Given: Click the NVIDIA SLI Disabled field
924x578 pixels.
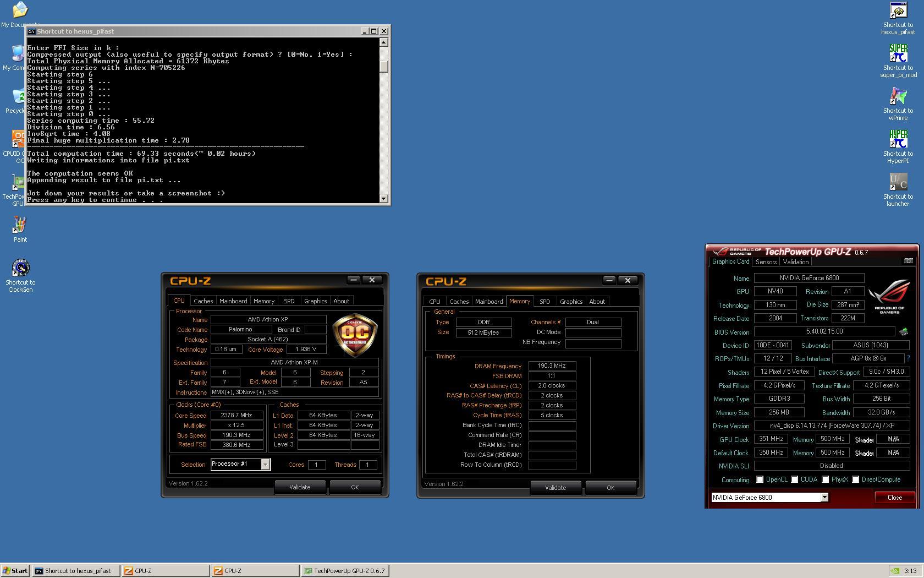Looking at the screenshot, I should (831, 466).
